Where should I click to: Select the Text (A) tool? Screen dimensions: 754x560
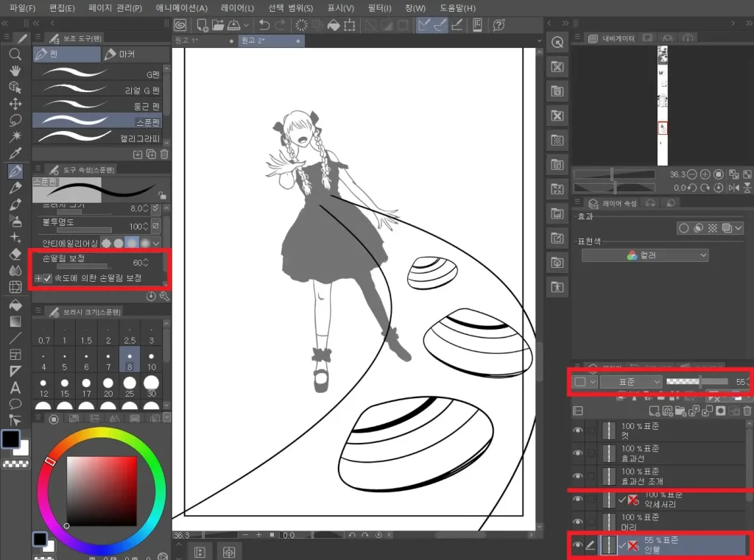[x=15, y=388]
